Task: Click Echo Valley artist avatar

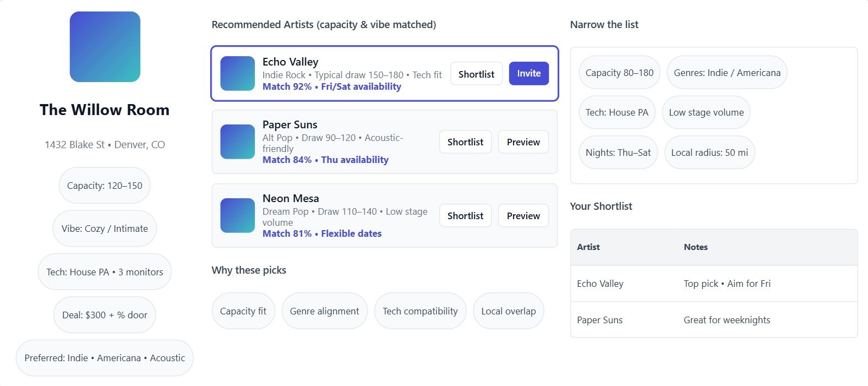Action: tap(237, 73)
